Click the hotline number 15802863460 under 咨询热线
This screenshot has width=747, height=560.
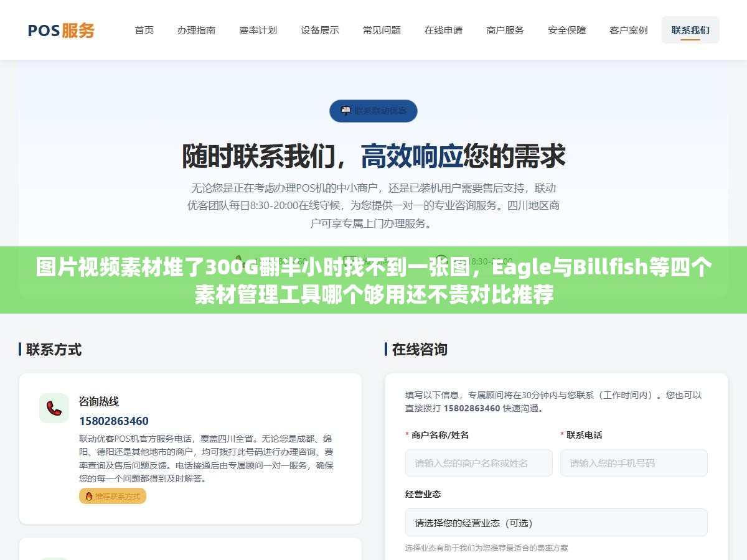[x=114, y=421]
